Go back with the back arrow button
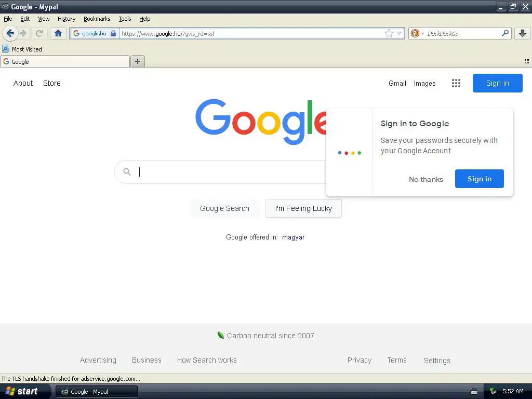Image resolution: width=532 pixels, height=399 pixels. click(x=10, y=33)
